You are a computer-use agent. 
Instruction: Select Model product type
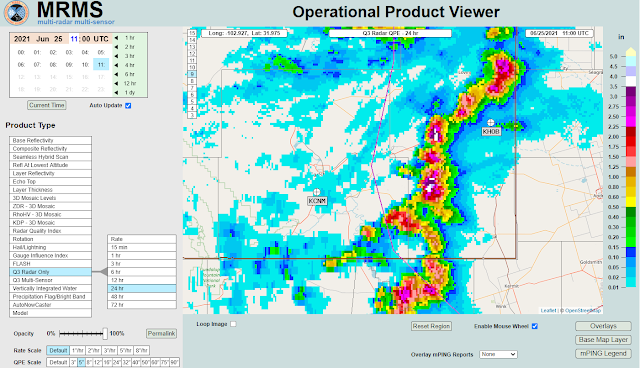50,313
